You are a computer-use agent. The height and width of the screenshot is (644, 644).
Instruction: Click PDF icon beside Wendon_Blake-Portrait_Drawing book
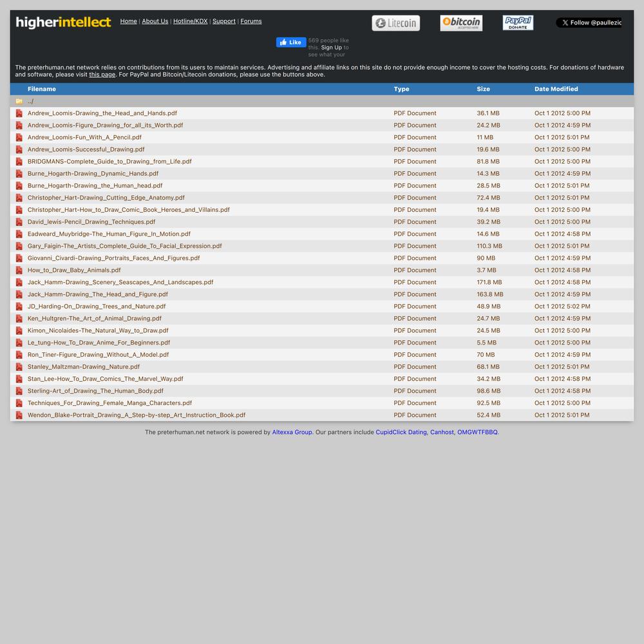(19, 415)
